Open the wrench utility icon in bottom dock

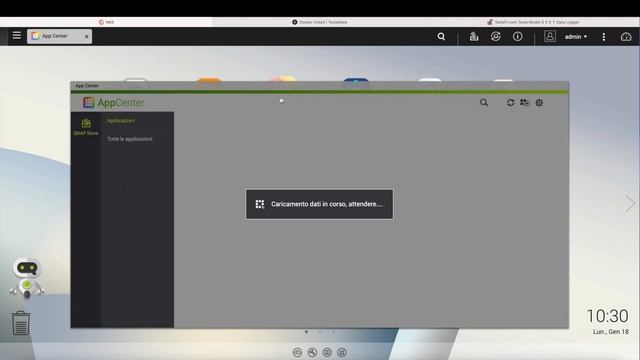pyautogui.click(x=312, y=352)
